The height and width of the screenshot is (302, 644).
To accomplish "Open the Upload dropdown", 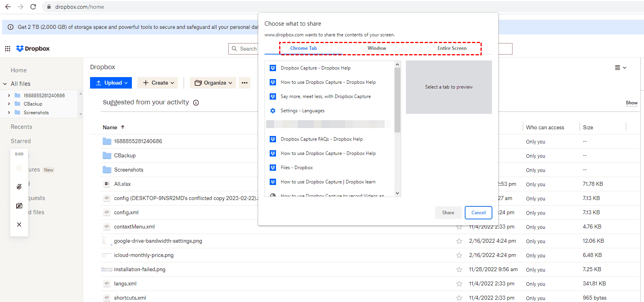I will pos(111,83).
